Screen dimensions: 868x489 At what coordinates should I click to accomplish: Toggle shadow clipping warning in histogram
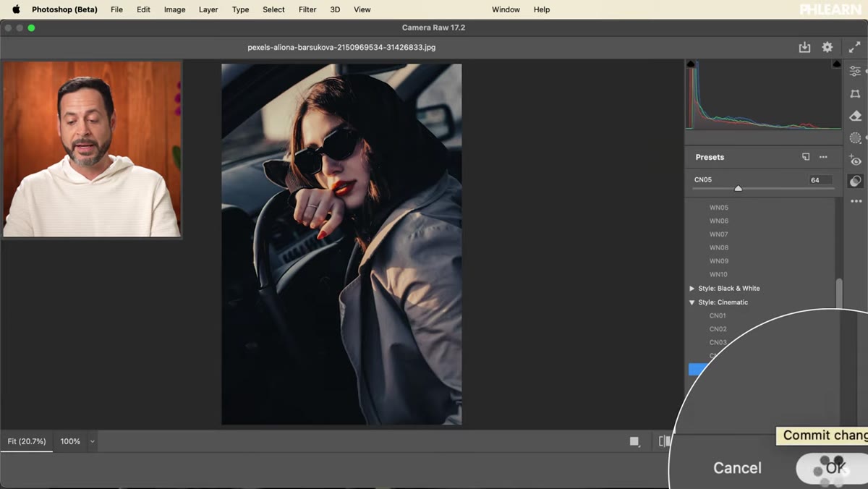[x=690, y=64]
